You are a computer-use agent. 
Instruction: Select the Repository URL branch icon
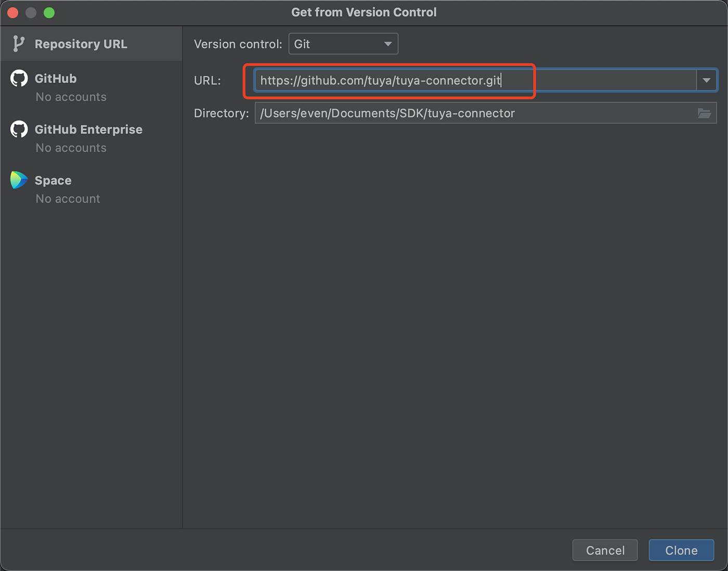pyautogui.click(x=19, y=44)
